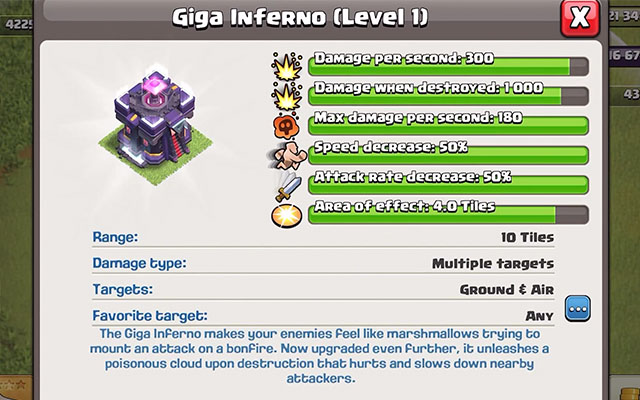Tap the Giga Inferno description text
This screenshot has height=400, width=640.
point(320,356)
